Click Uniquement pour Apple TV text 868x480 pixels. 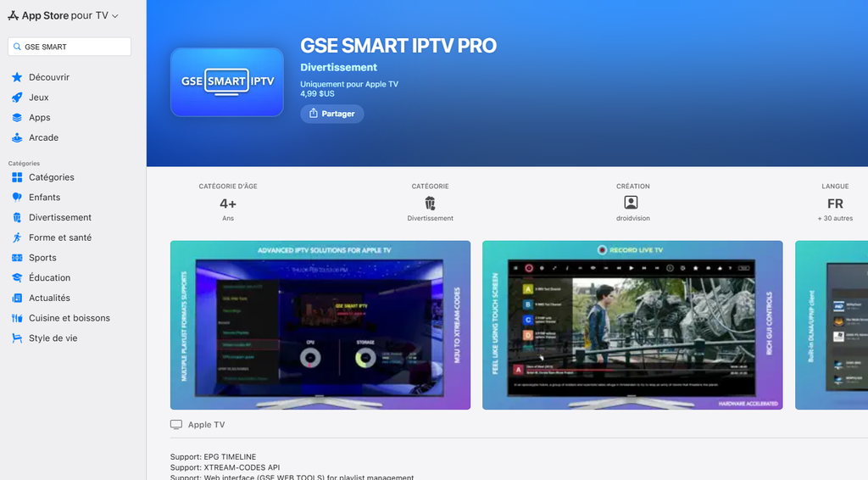click(349, 84)
